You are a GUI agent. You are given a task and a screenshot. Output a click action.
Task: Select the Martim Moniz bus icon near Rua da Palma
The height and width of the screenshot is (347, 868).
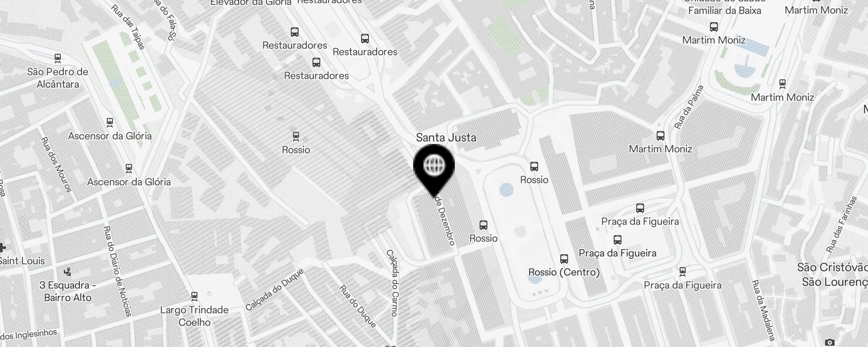pos(661,136)
